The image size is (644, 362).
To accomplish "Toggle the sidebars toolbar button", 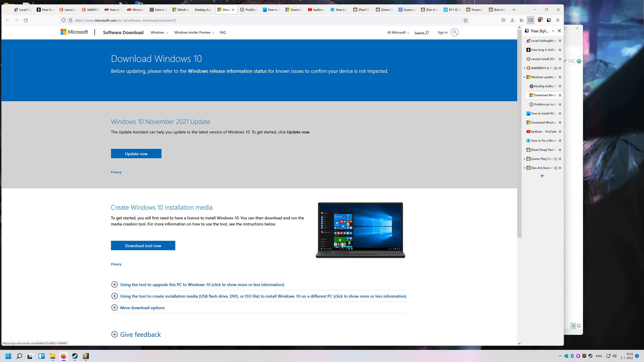I will pyautogui.click(x=530, y=20).
